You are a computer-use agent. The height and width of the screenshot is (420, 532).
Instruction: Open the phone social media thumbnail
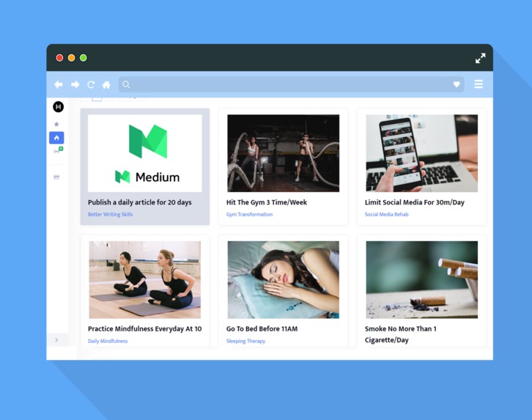tap(422, 153)
